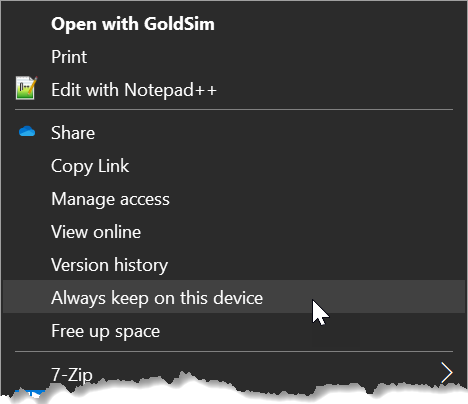Image resolution: width=468 pixels, height=404 pixels.
Task: Click the bold GoldSim default action
Action: click(x=133, y=24)
